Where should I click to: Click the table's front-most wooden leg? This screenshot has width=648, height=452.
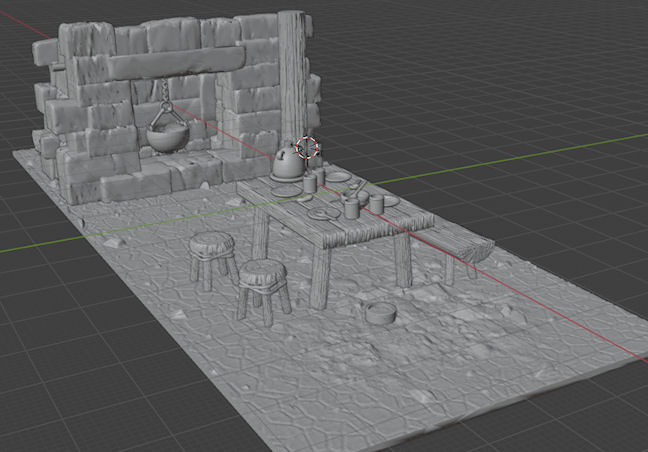coord(320,278)
